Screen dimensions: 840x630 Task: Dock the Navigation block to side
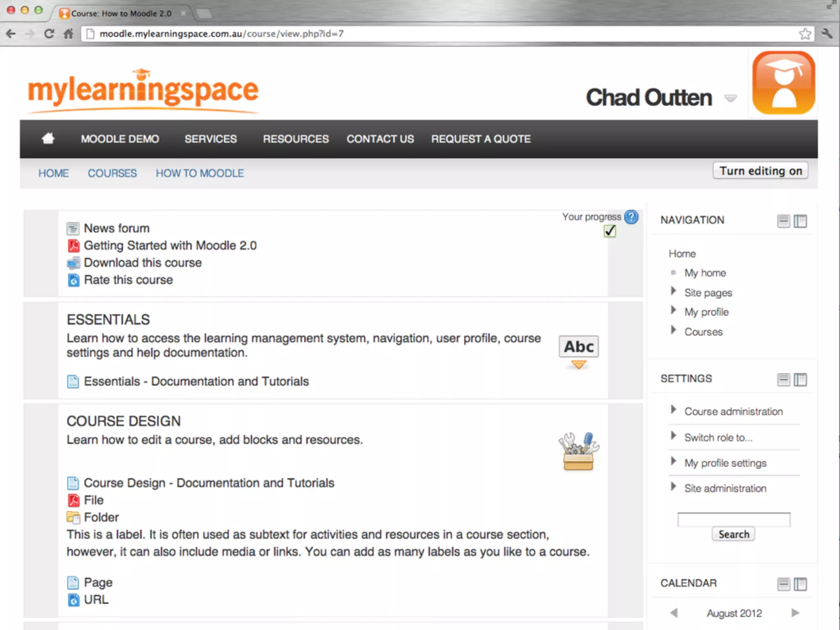pos(800,221)
